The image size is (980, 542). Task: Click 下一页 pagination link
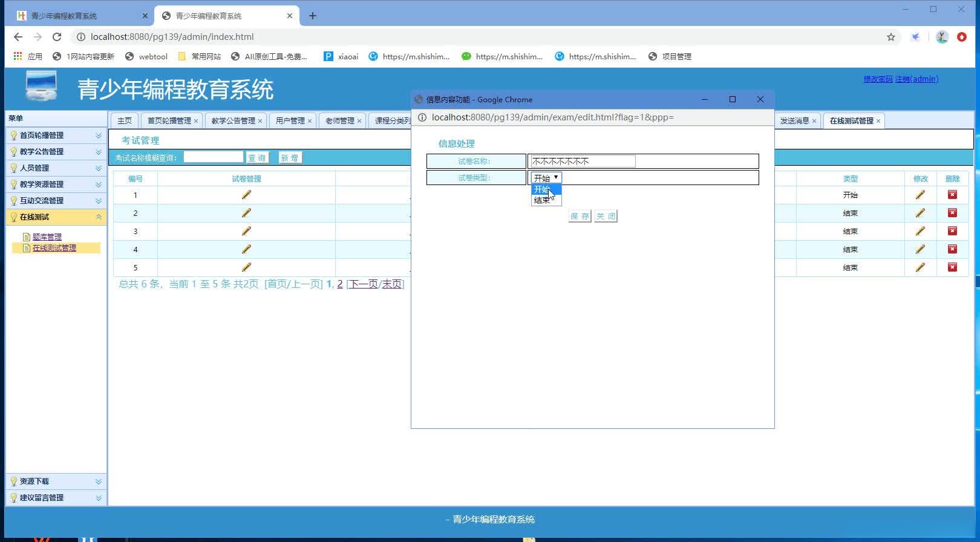[x=364, y=284]
